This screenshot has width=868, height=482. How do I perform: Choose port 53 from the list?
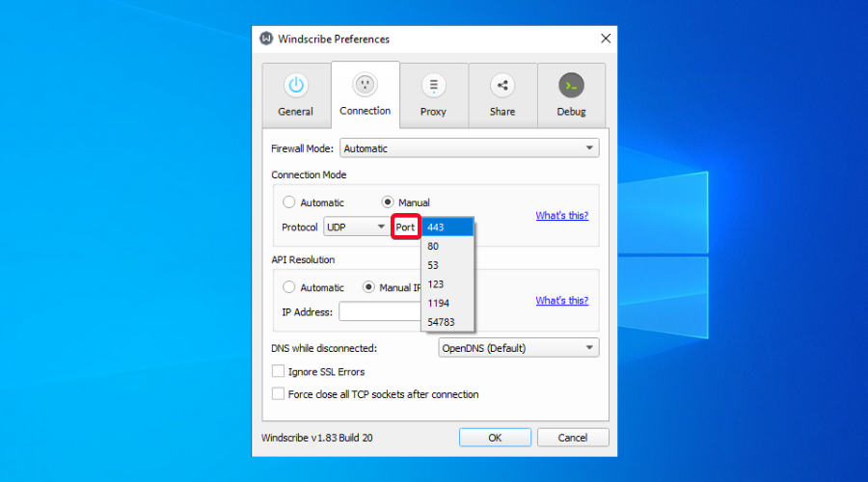pos(448,265)
